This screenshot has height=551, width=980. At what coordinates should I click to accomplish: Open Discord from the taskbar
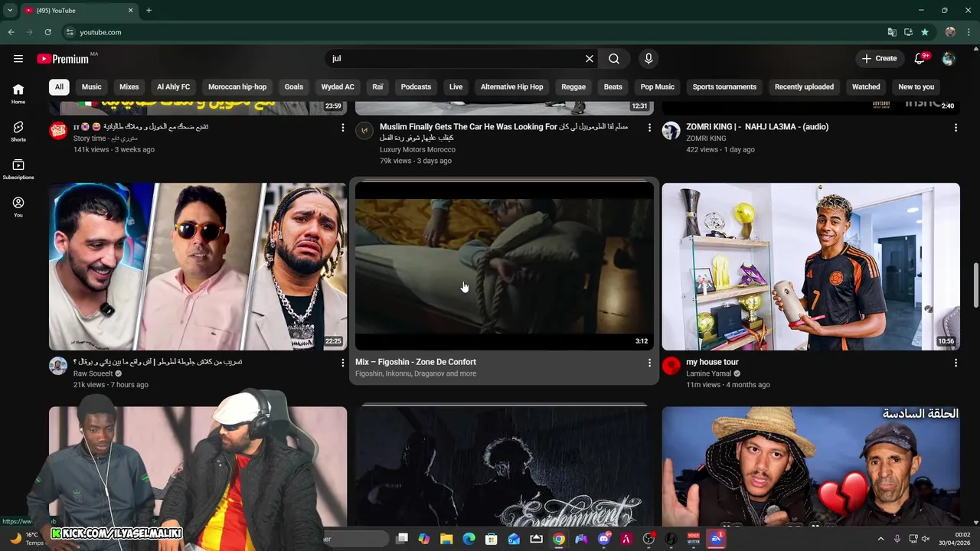pyautogui.click(x=604, y=539)
